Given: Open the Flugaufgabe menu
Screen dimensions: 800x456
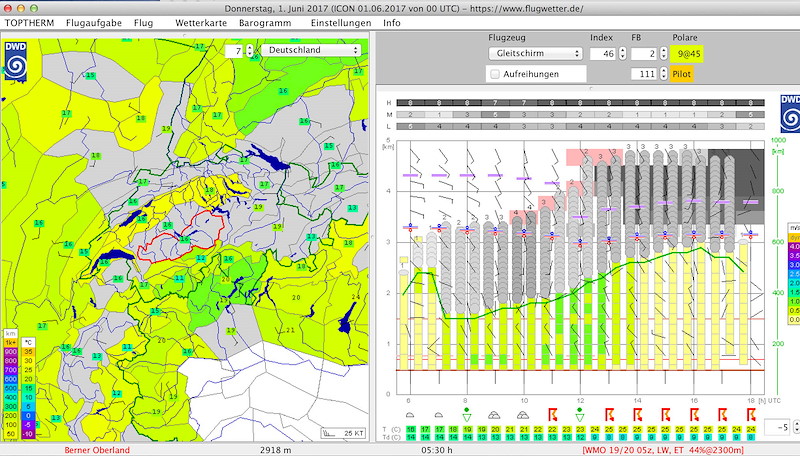Looking at the screenshot, I should point(93,22).
